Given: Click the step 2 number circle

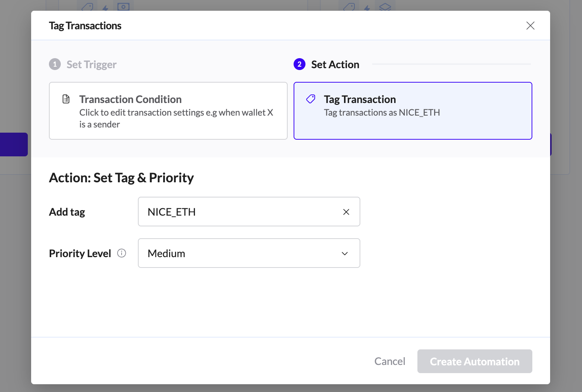Looking at the screenshot, I should pos(299,64).
